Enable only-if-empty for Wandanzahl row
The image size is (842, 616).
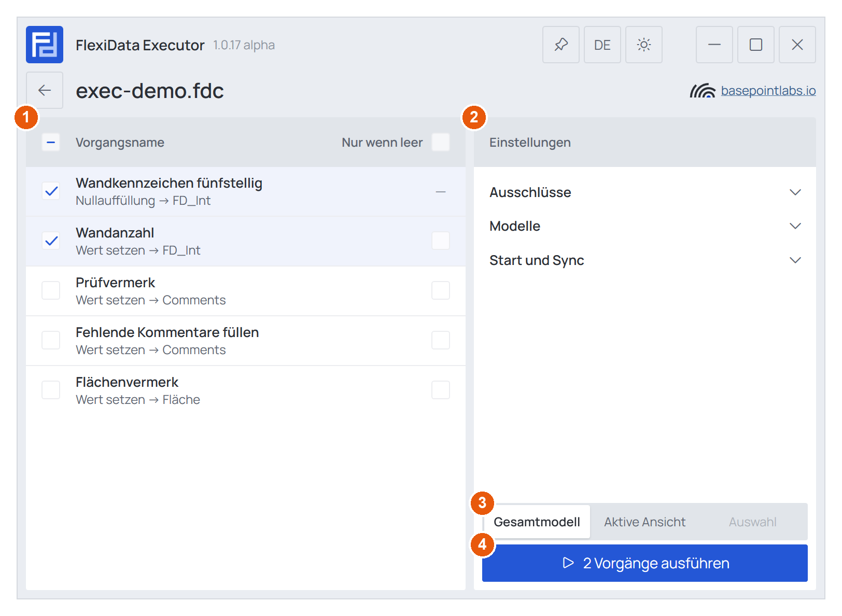[441, 241]
